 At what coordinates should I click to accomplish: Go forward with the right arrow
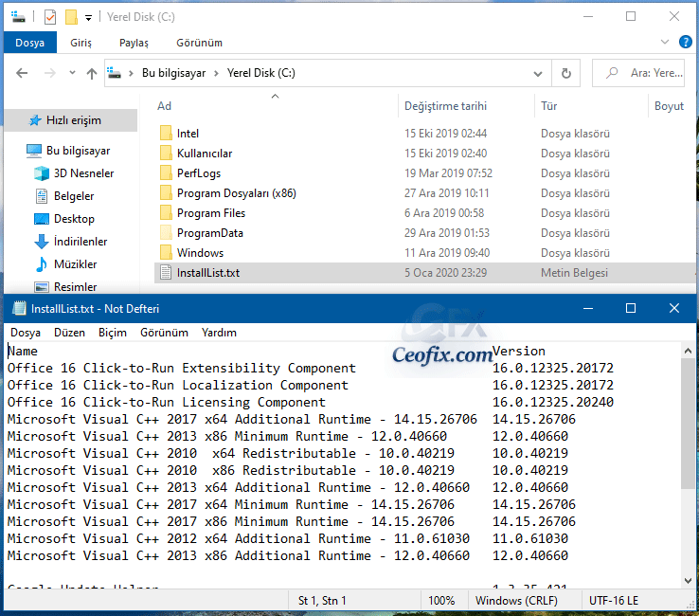pyautogui.click(x=50, y=73)
